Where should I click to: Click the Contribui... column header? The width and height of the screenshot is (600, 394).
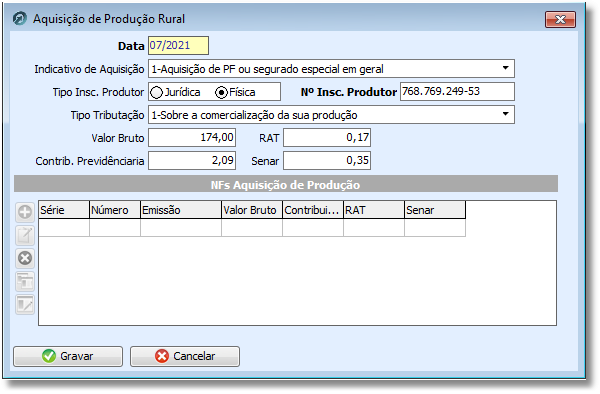(x=313, y=210)
